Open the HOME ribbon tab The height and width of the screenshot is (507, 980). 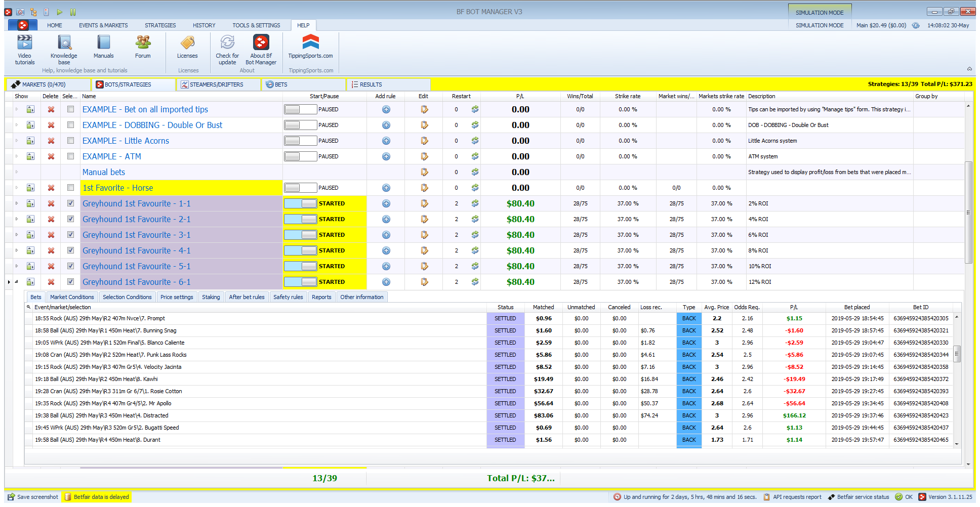click(55, 25)
